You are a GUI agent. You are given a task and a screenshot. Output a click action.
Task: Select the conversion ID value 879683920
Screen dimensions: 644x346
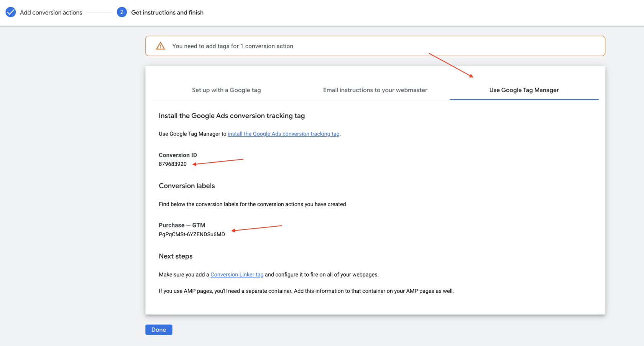[172, 164]
